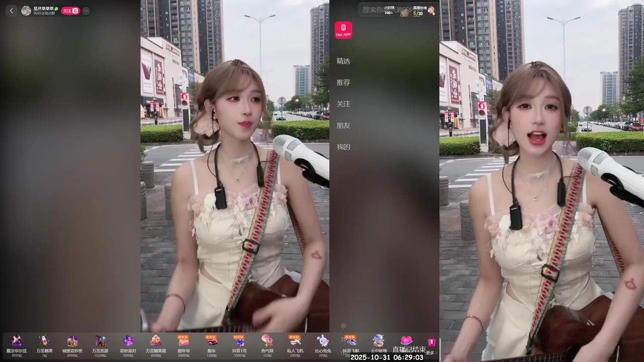Send the 嘉年华 gift
This screenshot has height=362, width=644.
183,345
